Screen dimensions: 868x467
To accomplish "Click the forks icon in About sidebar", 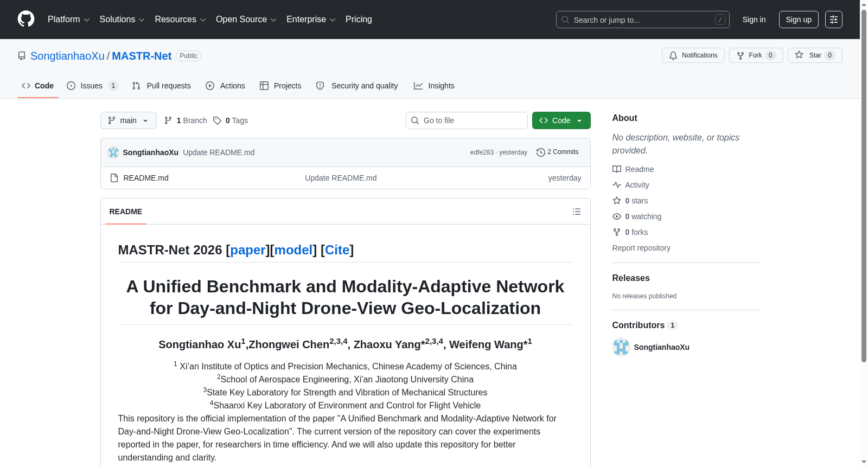I will [617, 232].
